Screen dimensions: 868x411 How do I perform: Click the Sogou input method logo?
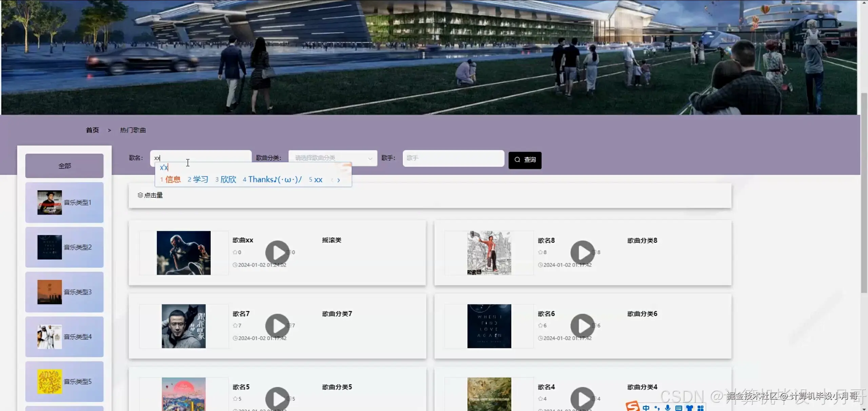[632, 406]
